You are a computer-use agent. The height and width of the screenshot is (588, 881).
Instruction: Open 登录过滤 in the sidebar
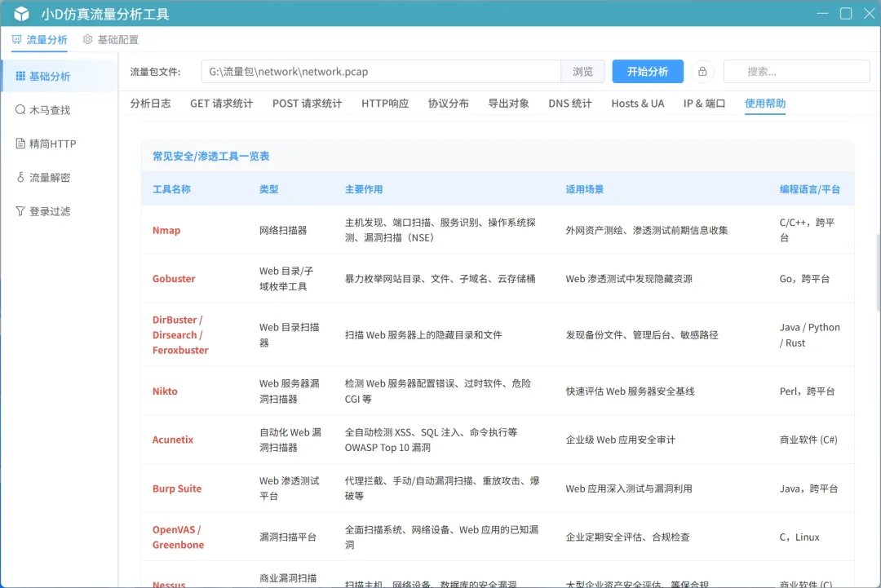[x=60, y=210]
